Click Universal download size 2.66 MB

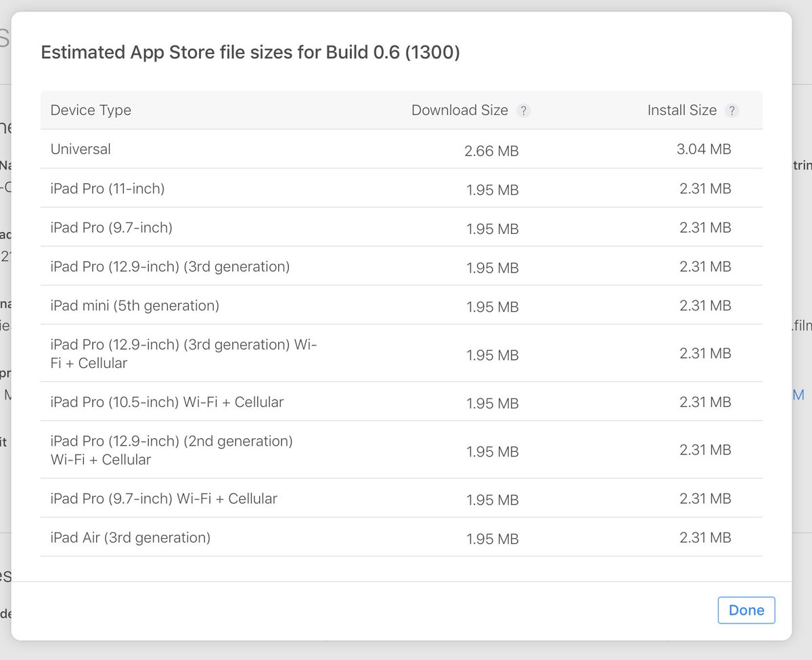coord(491,151)
